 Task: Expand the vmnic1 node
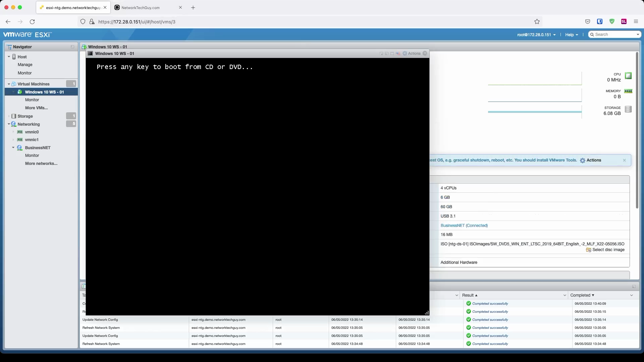point(13,140)
